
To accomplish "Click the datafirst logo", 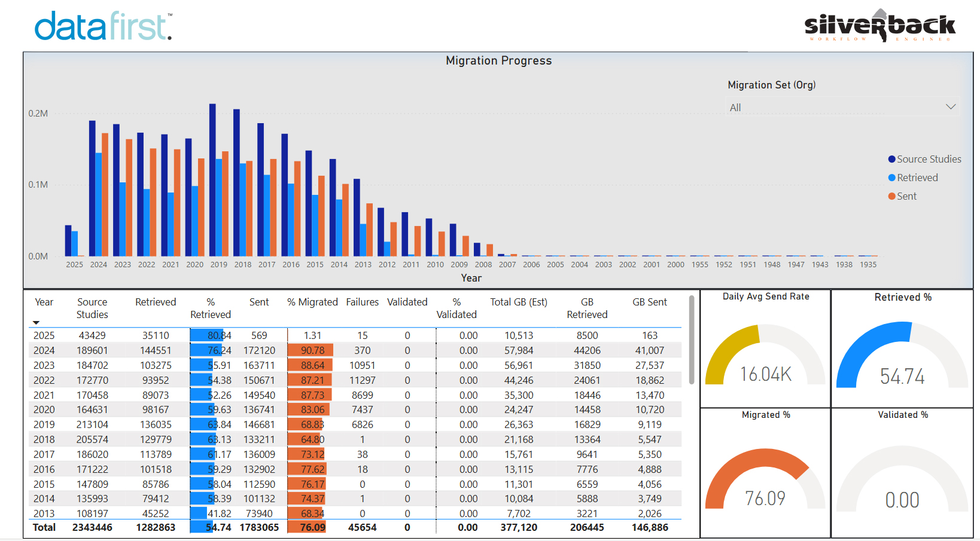I will point(103,26).
